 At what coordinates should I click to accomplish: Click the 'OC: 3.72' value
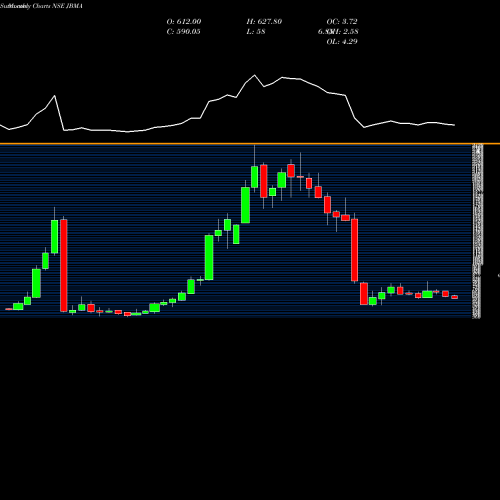click(342, 21)
